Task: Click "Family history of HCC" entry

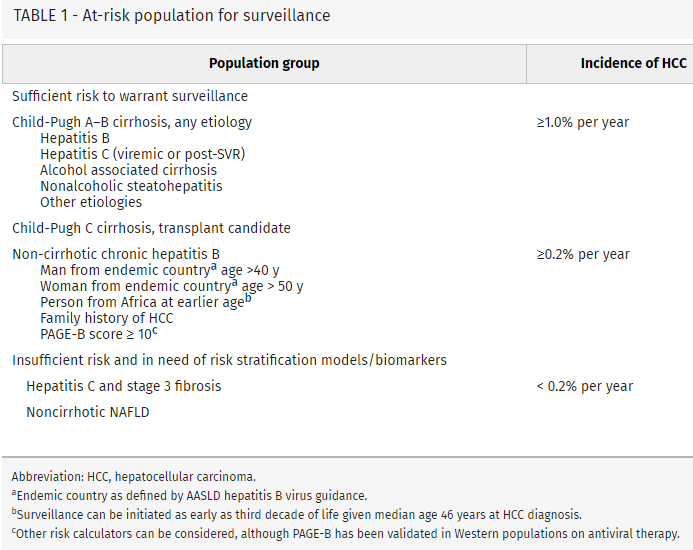Action: [x=107, y=318]
